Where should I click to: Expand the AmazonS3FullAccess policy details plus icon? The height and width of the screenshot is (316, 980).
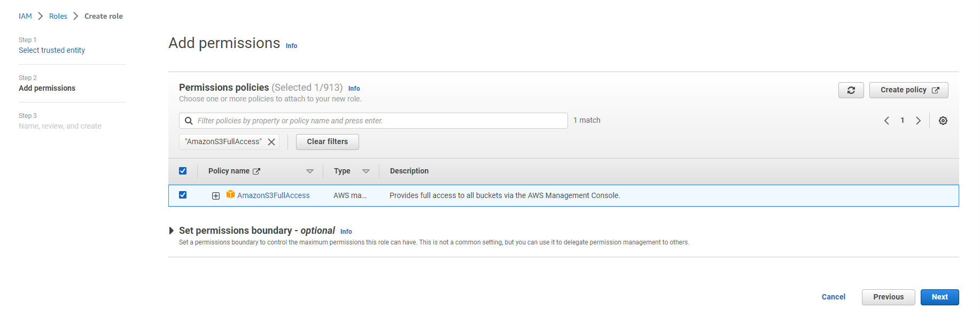pyautogui.click(x=216, y=196)
